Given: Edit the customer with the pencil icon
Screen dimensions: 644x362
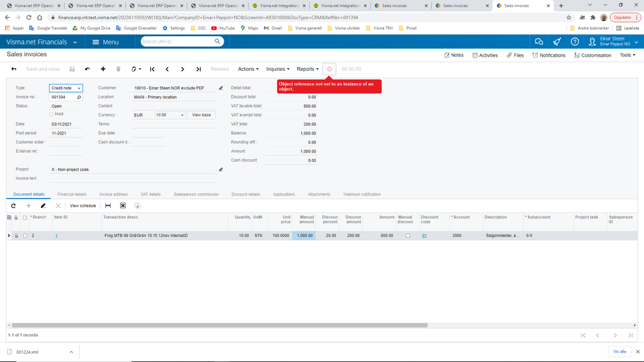Looking at the screenshot, I should pyautogui.click(x=221, y=88).
